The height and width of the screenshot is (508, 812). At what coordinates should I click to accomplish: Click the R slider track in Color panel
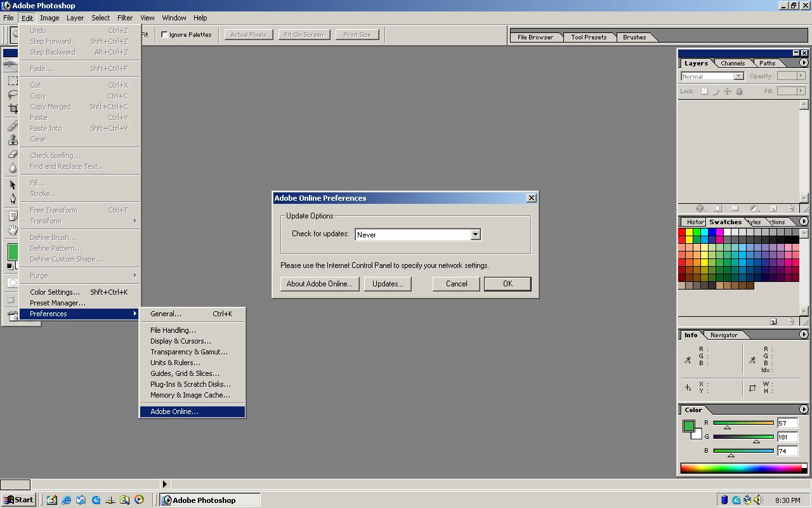click(x=743, y=423)
